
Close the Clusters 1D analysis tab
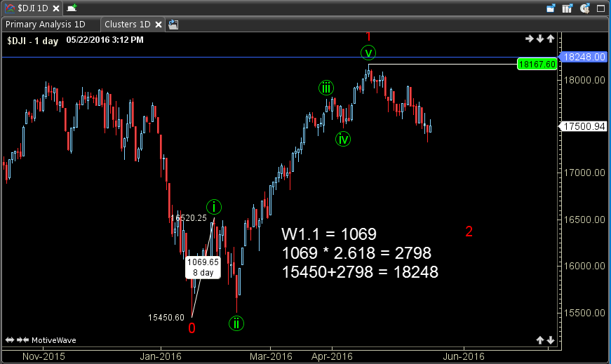tap(159, 25)
